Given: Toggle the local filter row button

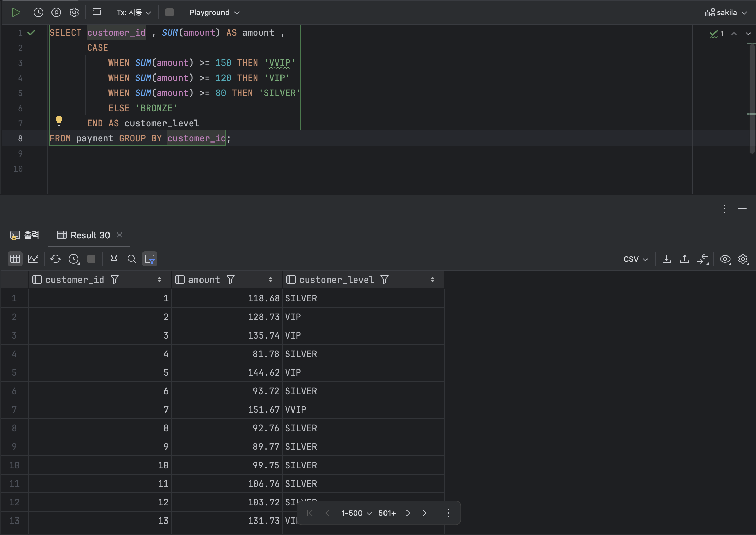Looking at the screenshot, I should [150, 259].
